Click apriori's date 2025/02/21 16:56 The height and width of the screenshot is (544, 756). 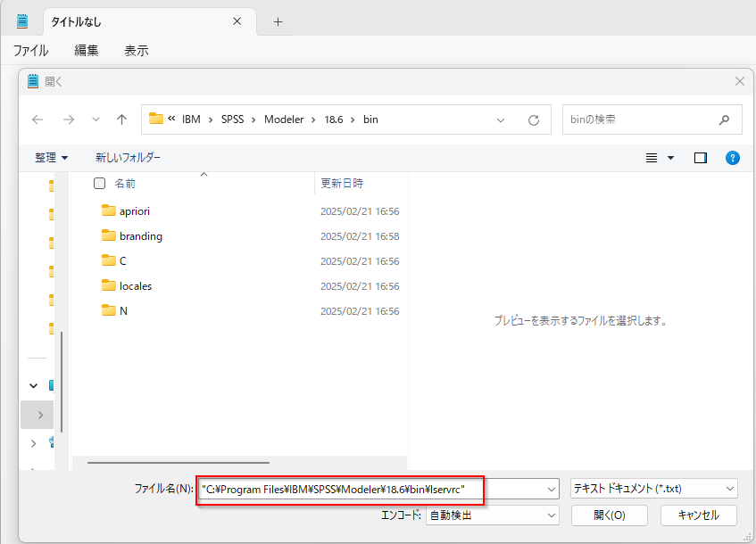[x=360, y=211]
